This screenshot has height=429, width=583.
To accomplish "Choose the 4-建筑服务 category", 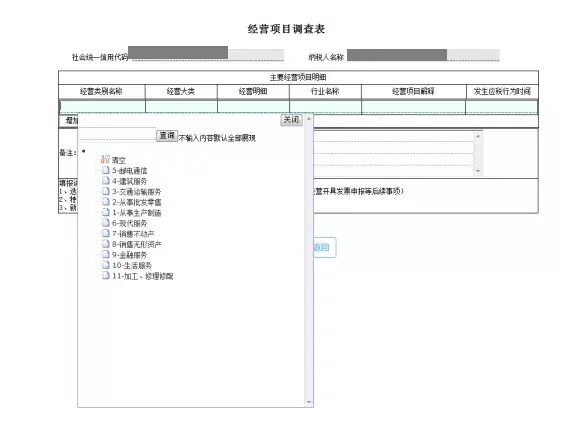I will click(x=129, y=181).
